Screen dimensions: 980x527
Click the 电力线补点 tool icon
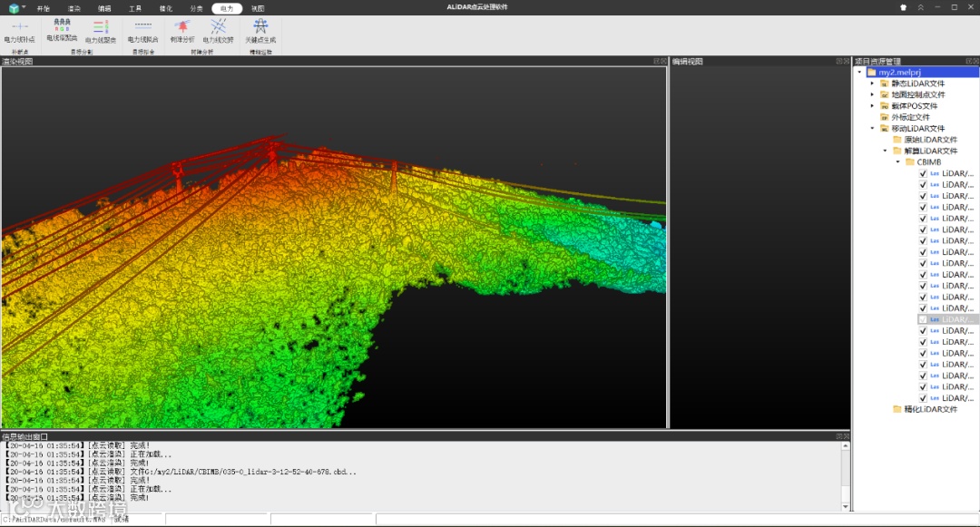[x=19, y=28]
